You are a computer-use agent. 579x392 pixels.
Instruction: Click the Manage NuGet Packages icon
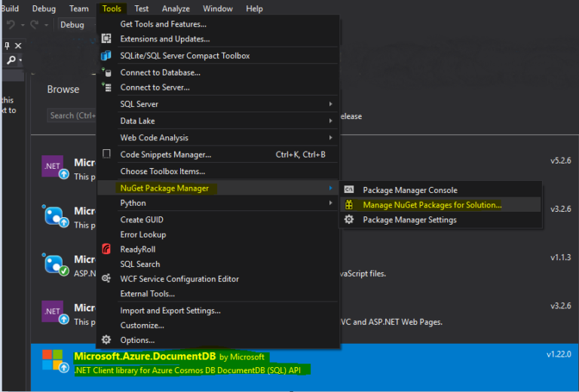coord(349,204)
